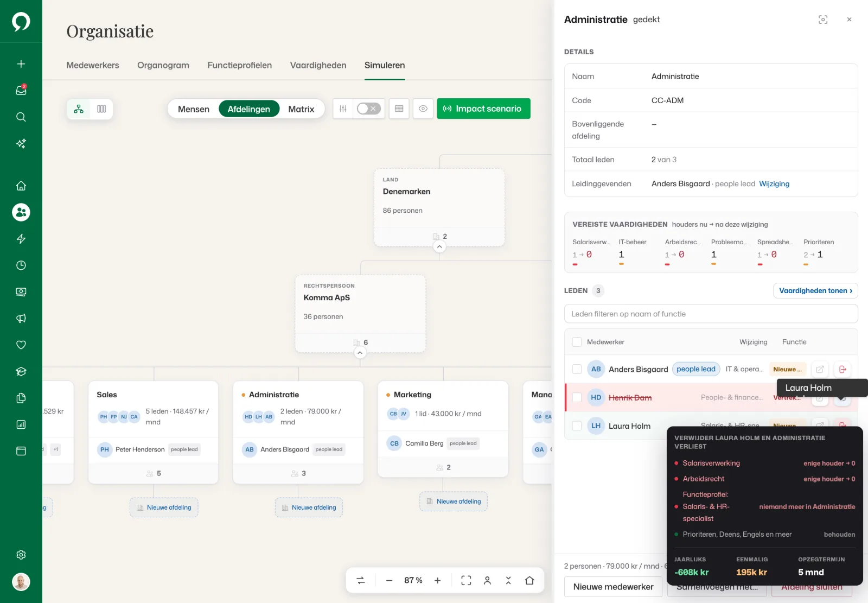Check the box for Anders Bisgaard row
Viewport: 868px width, 603px height.
tap(577, 369)
